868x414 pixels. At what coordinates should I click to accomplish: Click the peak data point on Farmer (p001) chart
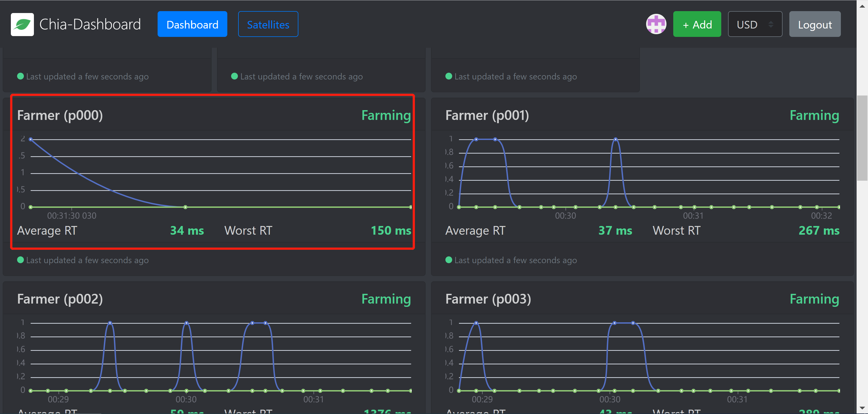615,139
